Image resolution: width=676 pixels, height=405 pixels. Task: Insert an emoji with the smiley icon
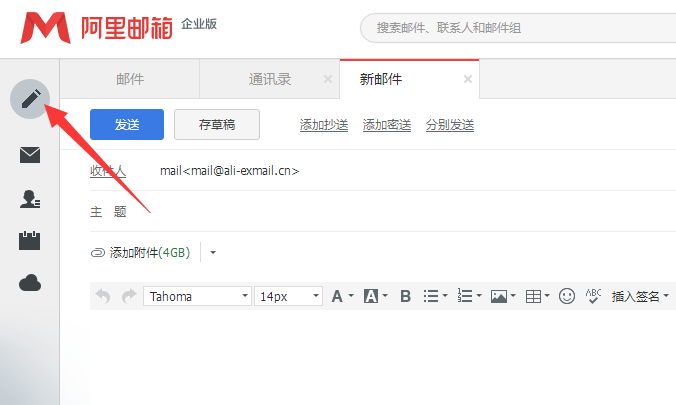click(567, 296)
